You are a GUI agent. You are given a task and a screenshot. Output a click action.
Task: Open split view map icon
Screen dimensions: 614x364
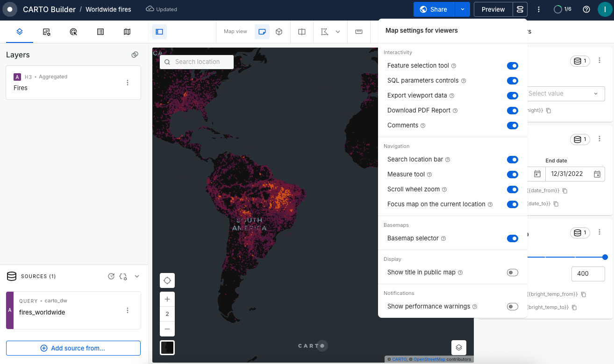[x=302, y=32]
